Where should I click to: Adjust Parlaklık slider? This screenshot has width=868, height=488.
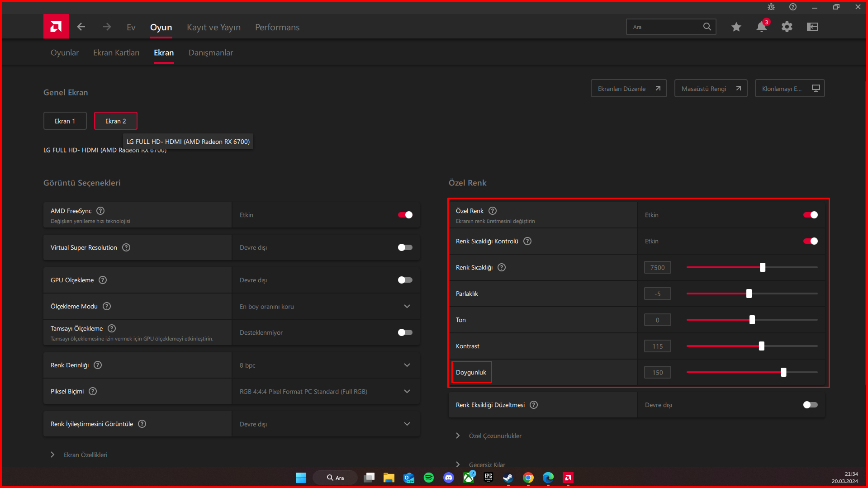tap(749, 294)
